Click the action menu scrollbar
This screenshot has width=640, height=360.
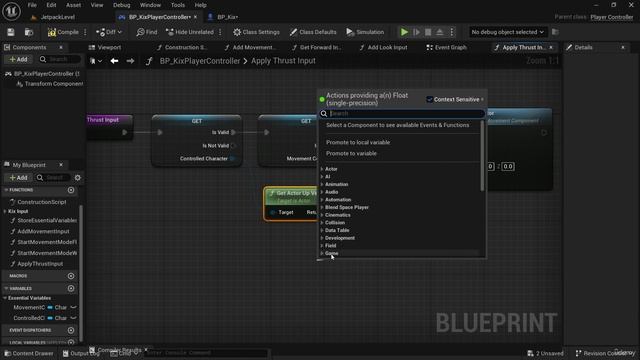[x=482, y=156]
